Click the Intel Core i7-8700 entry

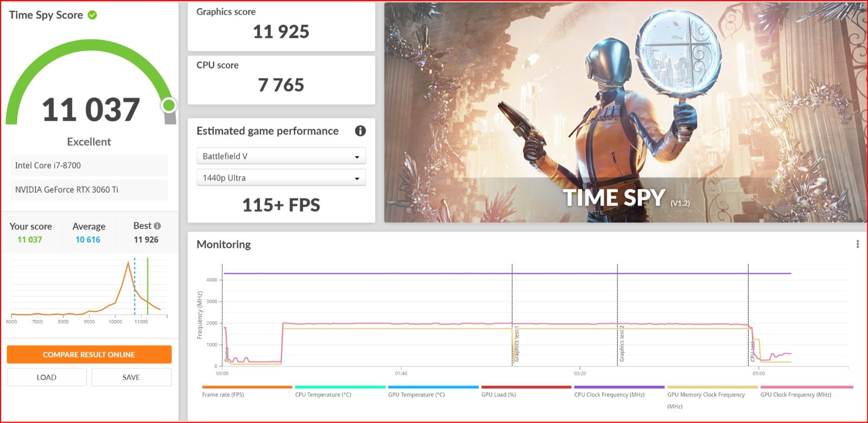click(89, 165)
